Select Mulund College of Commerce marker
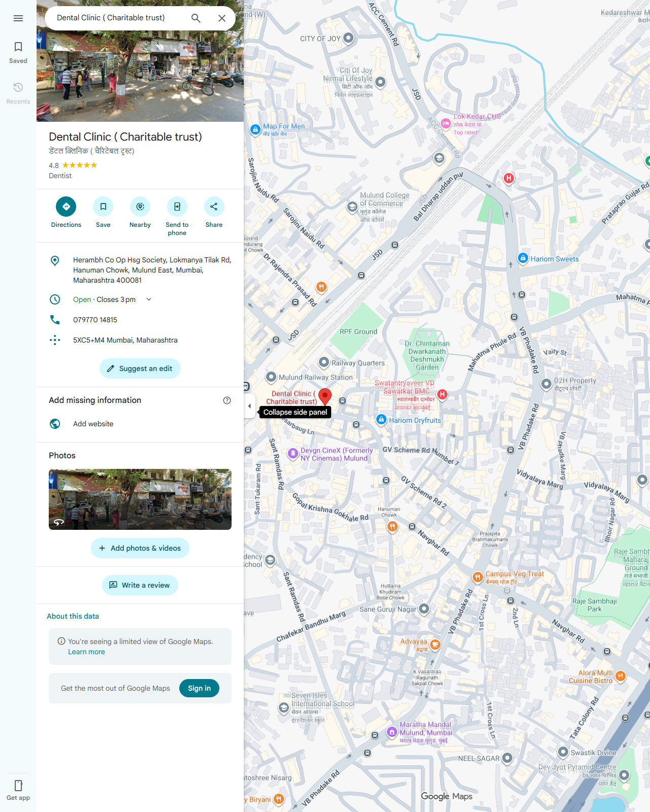This screenshot has height=812, width=650. 352,207
